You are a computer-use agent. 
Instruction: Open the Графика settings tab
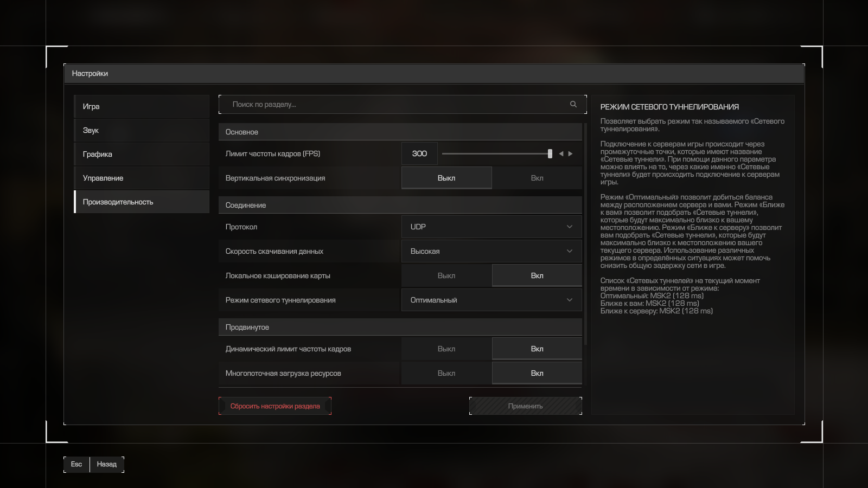tap(142, 154)
